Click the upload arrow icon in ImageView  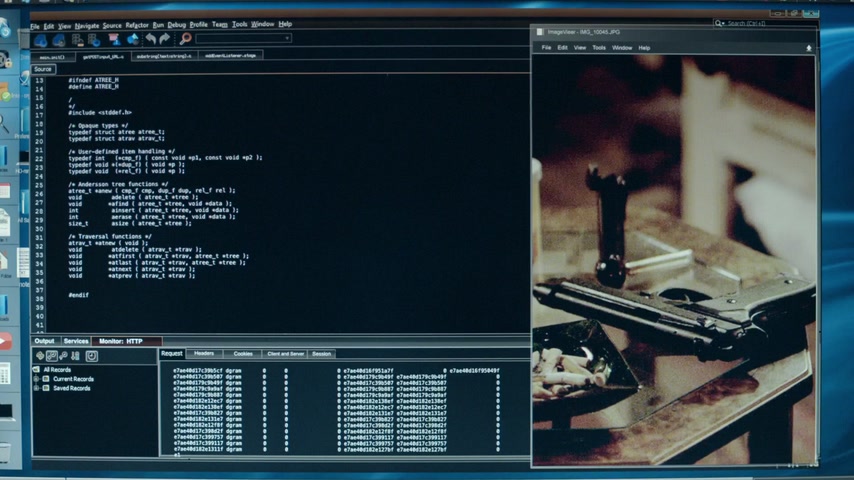pyautogui.click(x=809, y=48)
